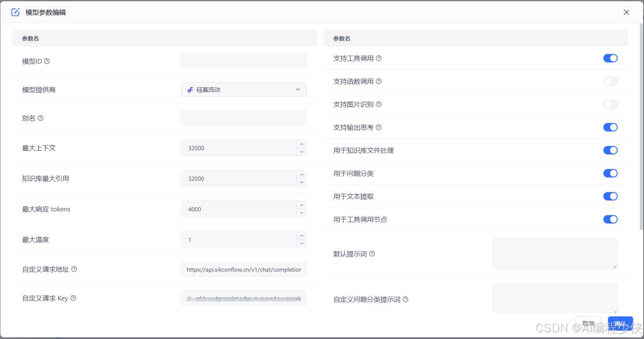Click the 确认 button to save
Image resolution: width=644 pixels, height=339 pixels.
tap(620, 323)
